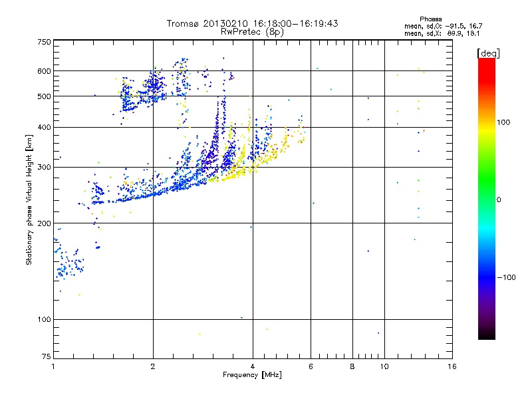
Task: Click the y-axis tick label '75'
Action: click(47, 356)
